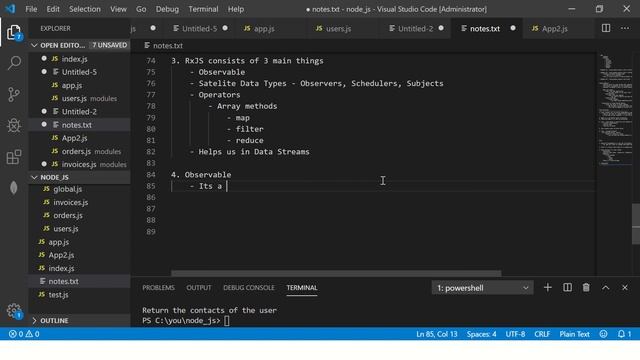Click the errors and warnings status indicator
The height and width of the screenshot is (360, 640).
[24, 334]
